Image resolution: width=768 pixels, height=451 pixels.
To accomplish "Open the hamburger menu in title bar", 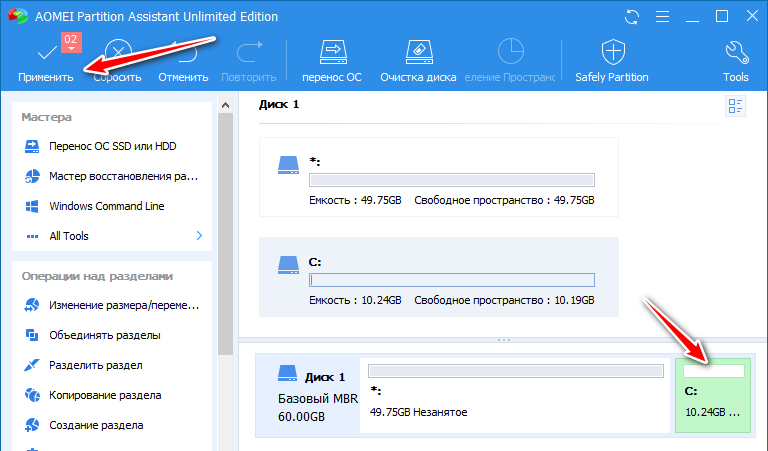I will click(x=662, y=17).
